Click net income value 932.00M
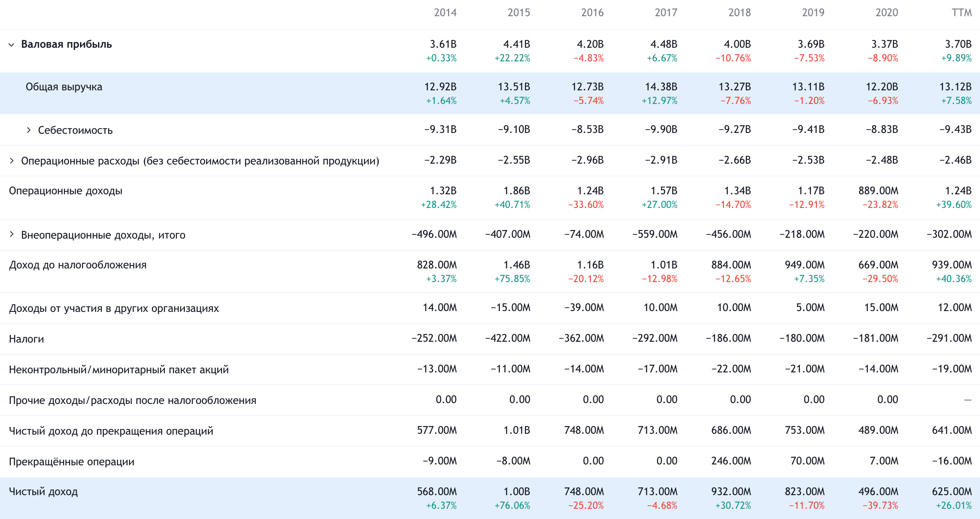 (731, 492)
